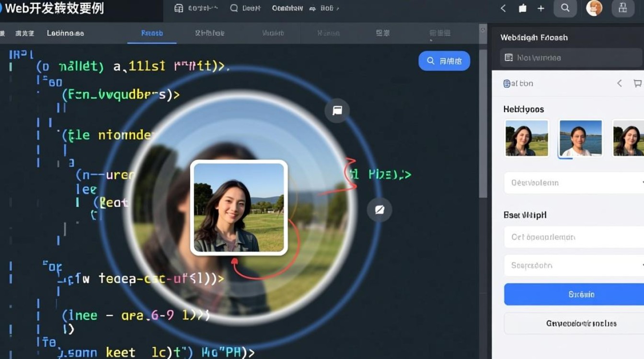This screenshot has width=644, height=359.
Task: Open search from the top toolbar
Action: pos(565,8)
